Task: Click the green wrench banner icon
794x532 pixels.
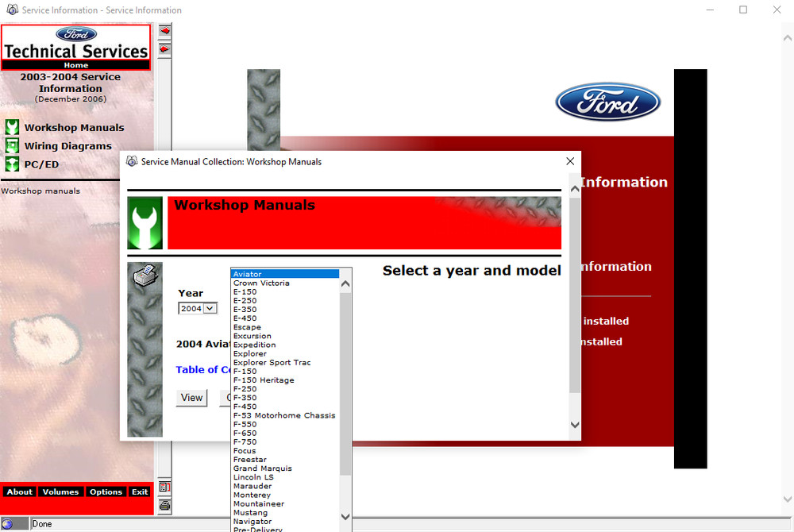Action: (x=145, y=222)
